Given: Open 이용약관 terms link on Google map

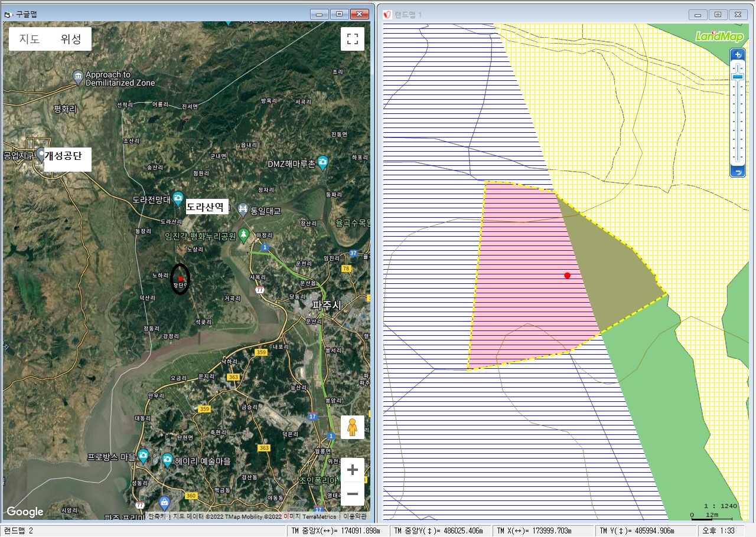Looking at the screenshot, I should pyautogui.click(x=356, y=516).
